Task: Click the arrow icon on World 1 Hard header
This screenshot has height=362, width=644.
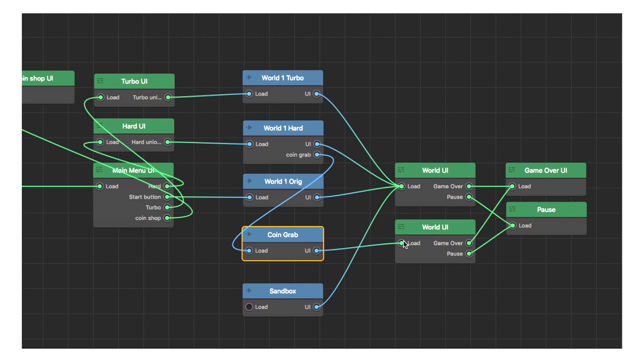Action: [x=249, y=128]
